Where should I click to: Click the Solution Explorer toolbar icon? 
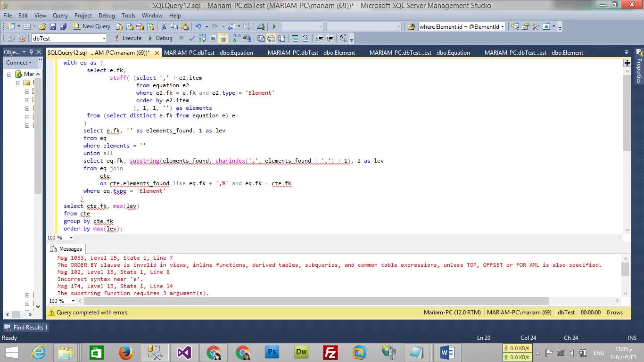[515, 26]
